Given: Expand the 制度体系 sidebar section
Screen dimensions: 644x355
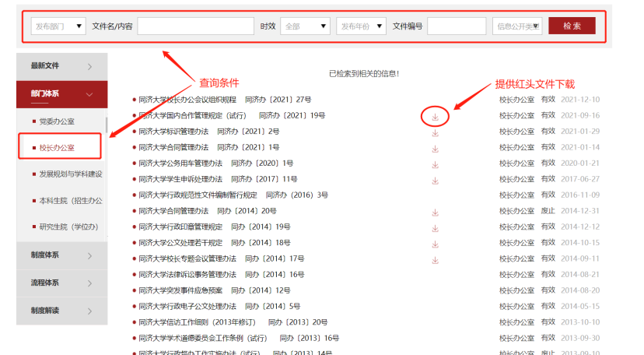Looking at the screenshot, I should pyautogui.click(x=61, y=255).
